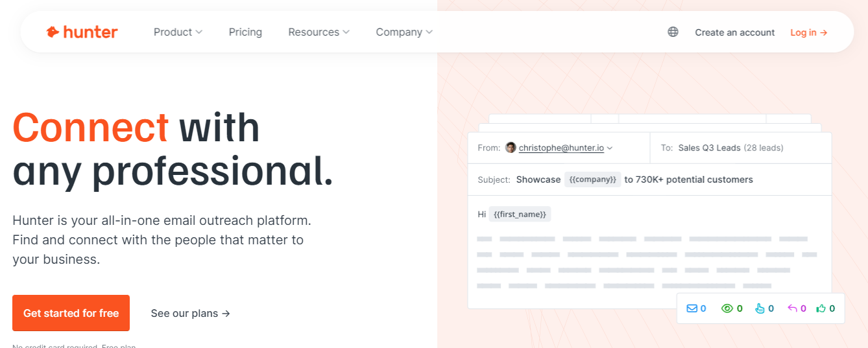
Task: Click the green thumbs-up icon
Action: point(821,308)
